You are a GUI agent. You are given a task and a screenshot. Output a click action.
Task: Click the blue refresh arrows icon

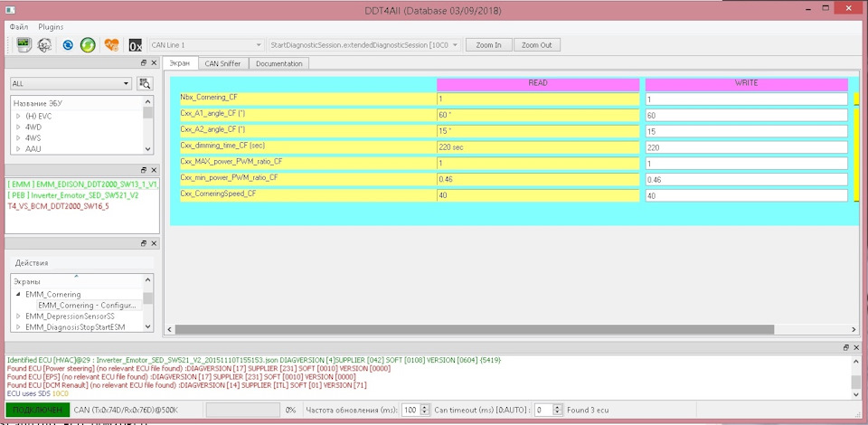point(68,45)
